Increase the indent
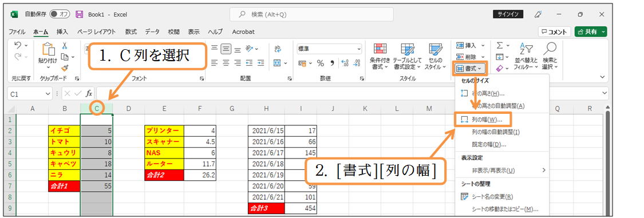This screenshot has width=644, height=218. (260, 63)
